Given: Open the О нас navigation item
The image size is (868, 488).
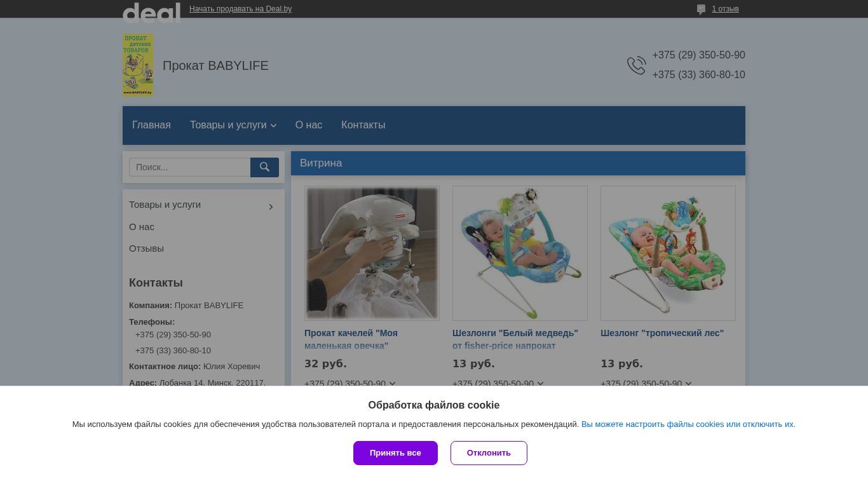Looking at the screenshot, I should 309,125.
